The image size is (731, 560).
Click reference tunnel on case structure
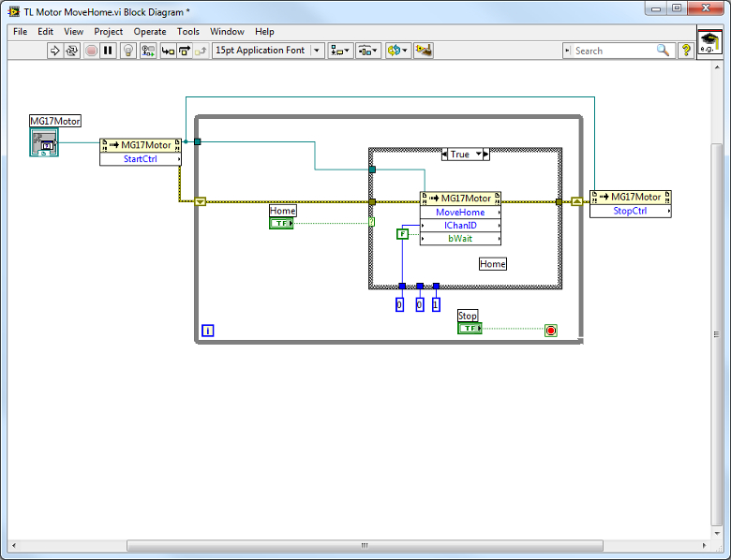tap(372, 169)
